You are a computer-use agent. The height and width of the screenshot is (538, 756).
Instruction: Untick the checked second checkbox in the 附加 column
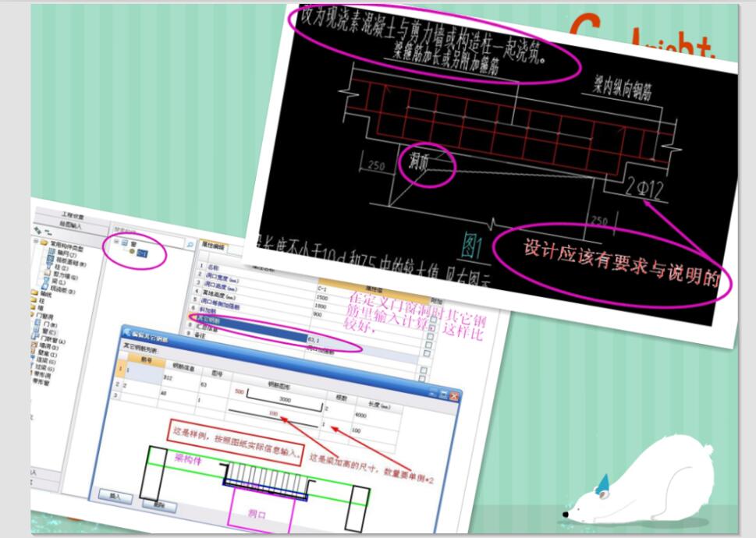431,327
